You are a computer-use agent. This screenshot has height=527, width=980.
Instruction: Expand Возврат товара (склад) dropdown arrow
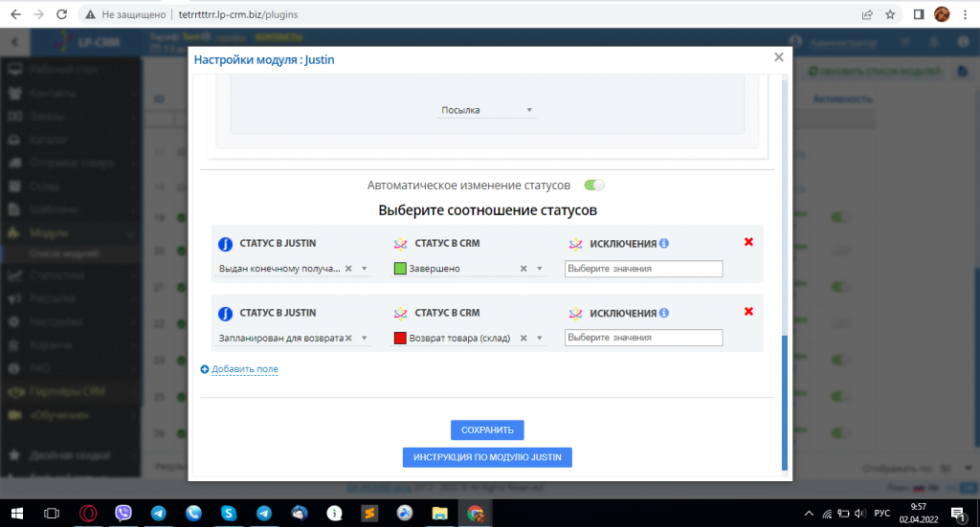(x=540, y=338)
